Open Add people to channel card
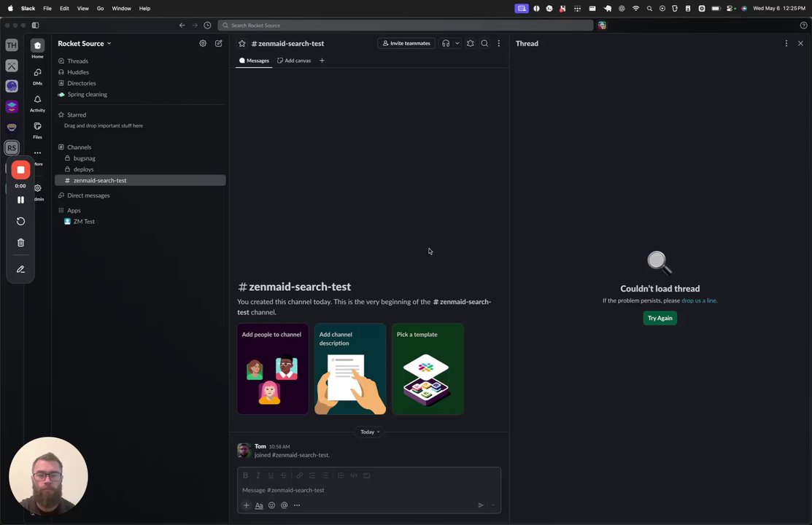The image size is (812, 525). (273, 369)
